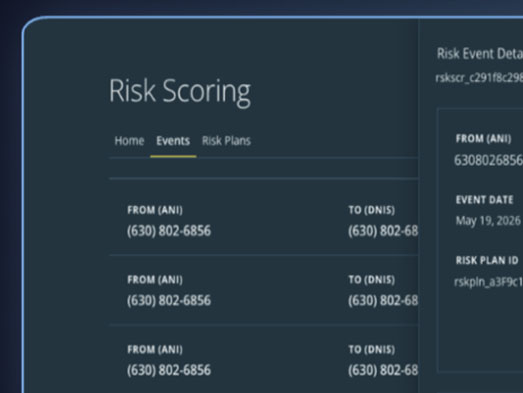Select the Events tab
The width and height of the screenshot is (523, 393).
[173, 141]
